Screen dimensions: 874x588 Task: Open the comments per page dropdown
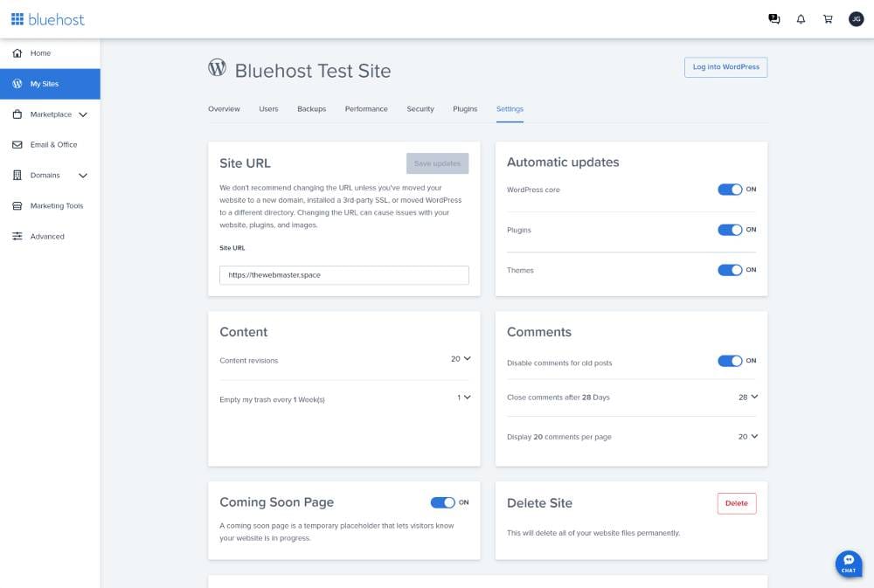[x=747, y=436]
